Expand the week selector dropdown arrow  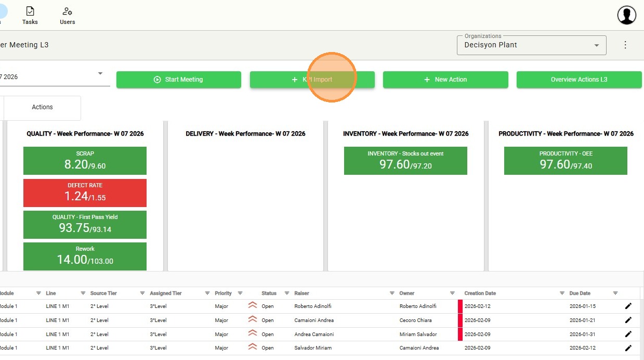point(100,73)
